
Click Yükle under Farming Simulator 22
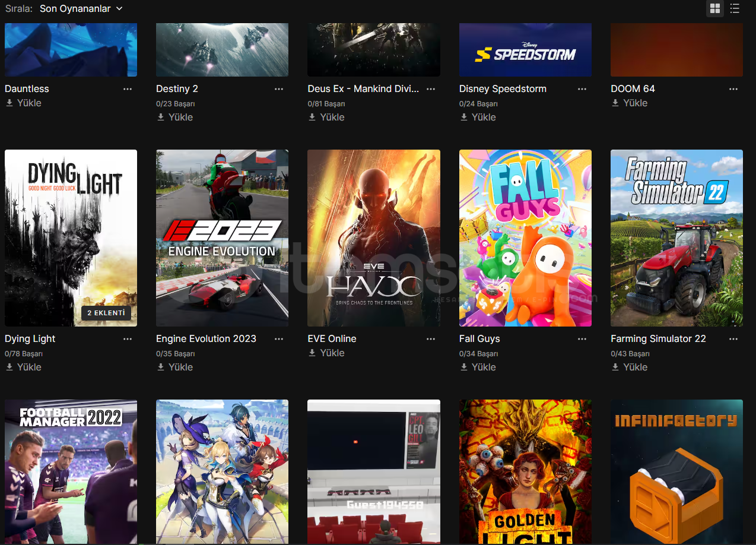tap(630, 367)
